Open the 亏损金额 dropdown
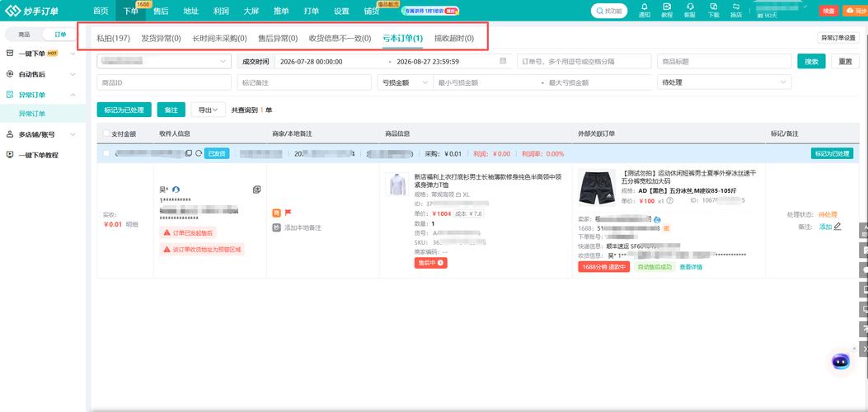868x412 pixels. [x=405, y=82]
